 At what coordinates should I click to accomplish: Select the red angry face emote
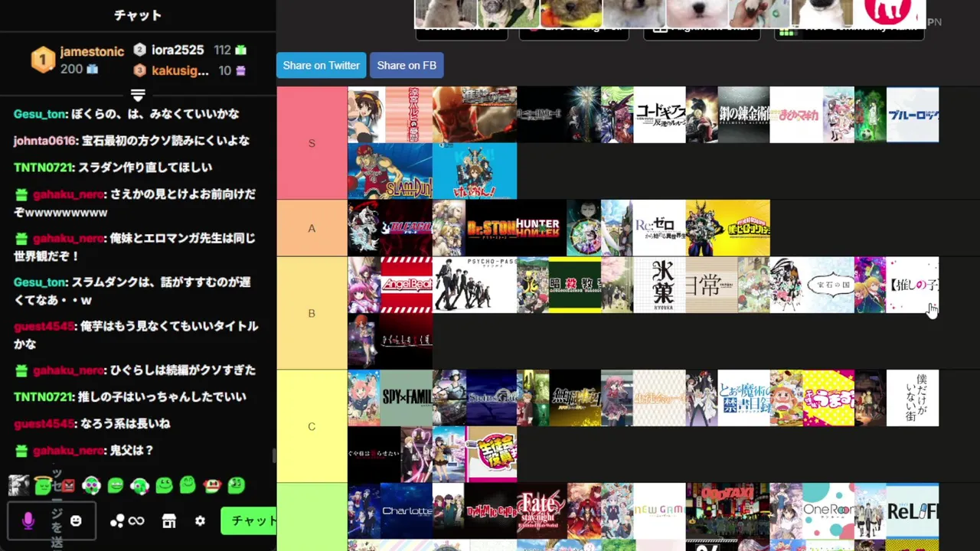pyautogui.click(x=68, y=485)
